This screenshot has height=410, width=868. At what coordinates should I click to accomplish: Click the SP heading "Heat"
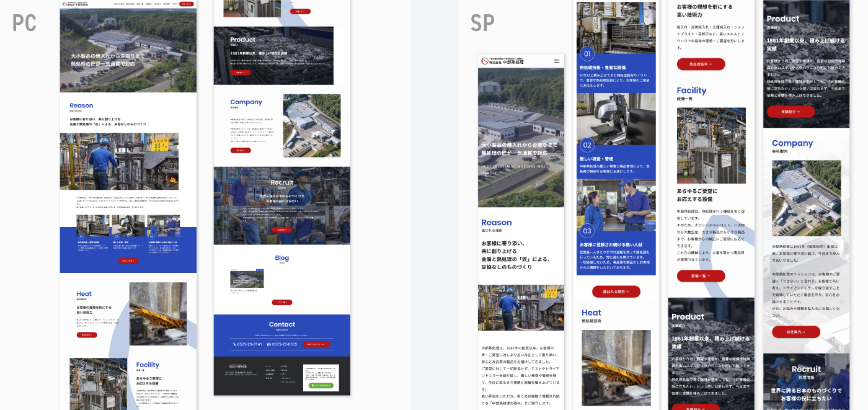pyautogui.click(x=591, y=313)
